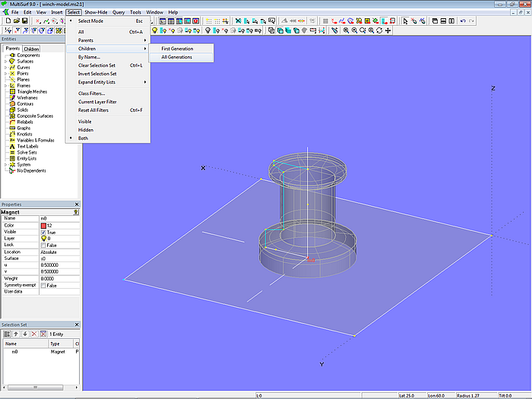Click the move-up arrow in Selection Set
532x399 pixels.
16,334
